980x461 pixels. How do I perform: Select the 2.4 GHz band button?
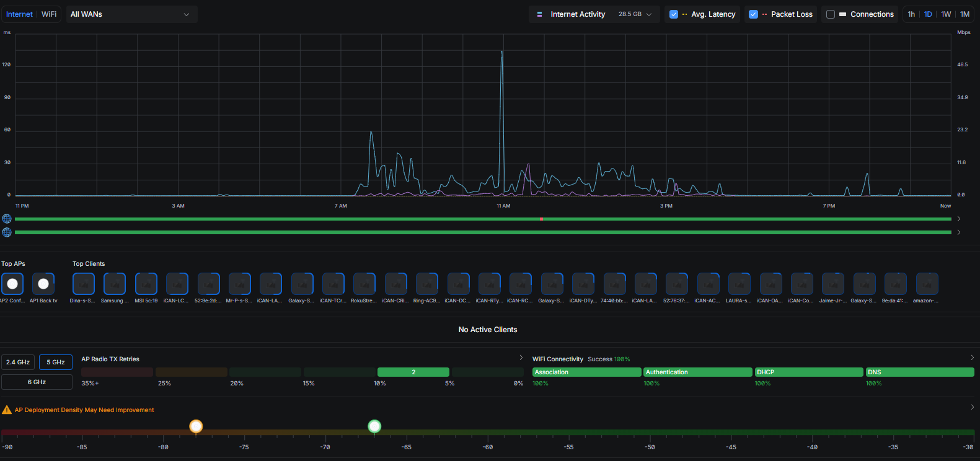[18, 362]
